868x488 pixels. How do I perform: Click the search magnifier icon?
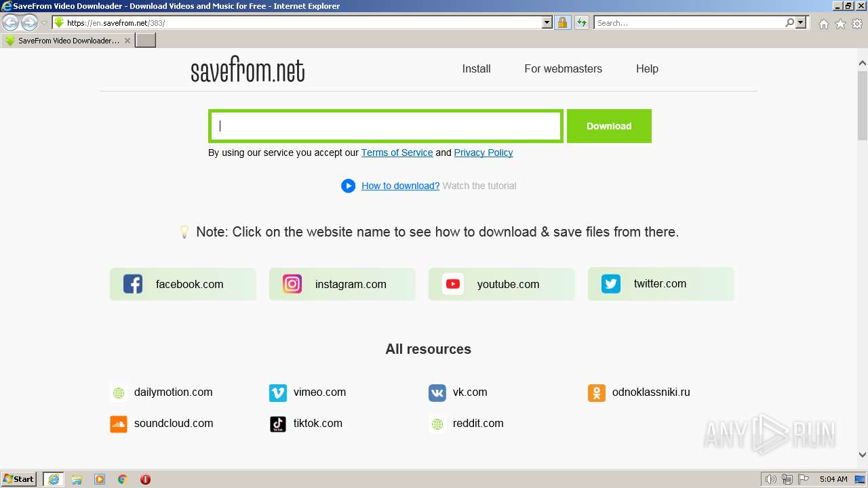click(x=789, y=22)
